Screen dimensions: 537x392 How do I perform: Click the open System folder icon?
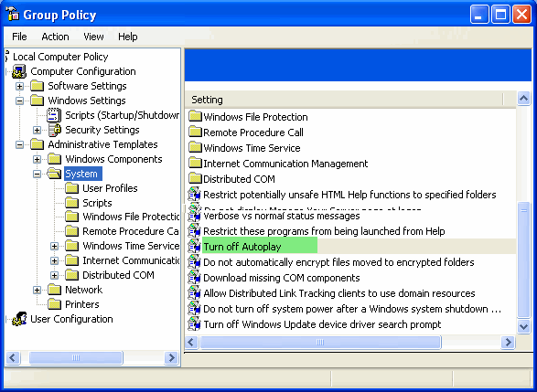click(x=55, y=174)
